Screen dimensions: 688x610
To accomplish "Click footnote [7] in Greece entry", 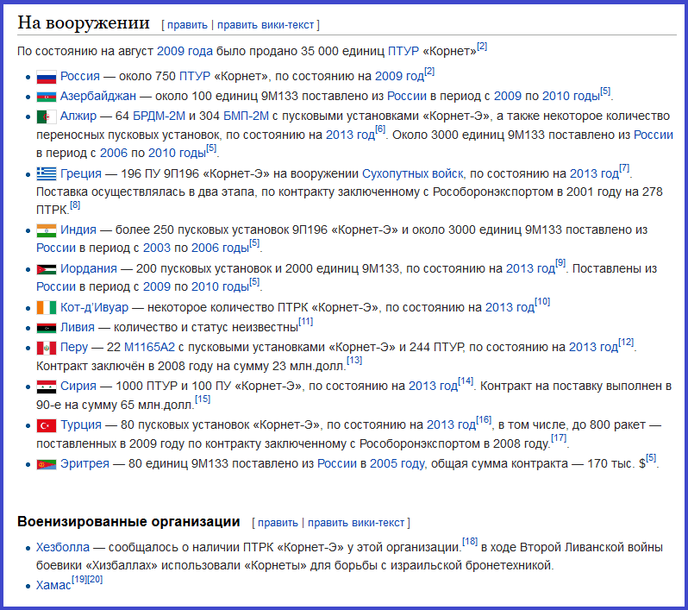I will click(x=624, y=168).
